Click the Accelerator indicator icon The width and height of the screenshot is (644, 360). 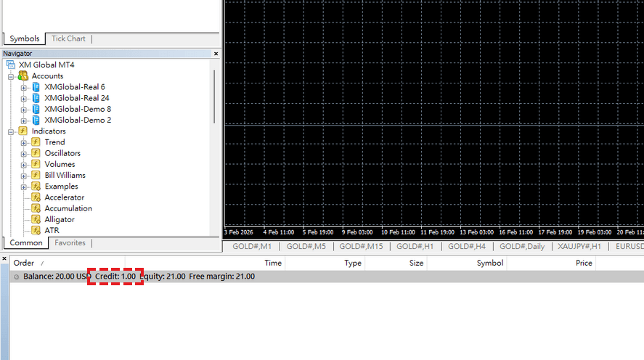pyautogui.click(x=36, y=197)
